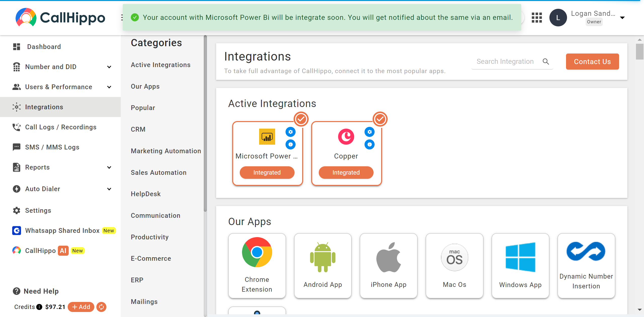
Task: Select the HelpDesk category
Action: (146, 194)
